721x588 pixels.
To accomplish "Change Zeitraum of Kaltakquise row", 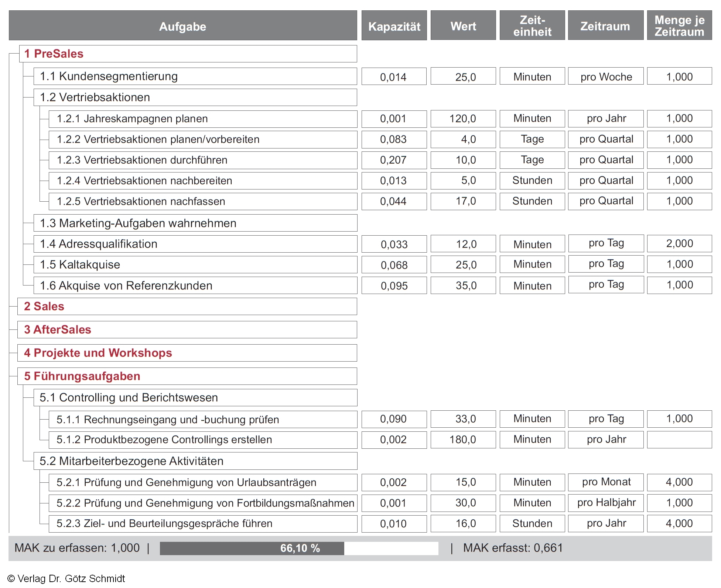I will pos(606,264).
